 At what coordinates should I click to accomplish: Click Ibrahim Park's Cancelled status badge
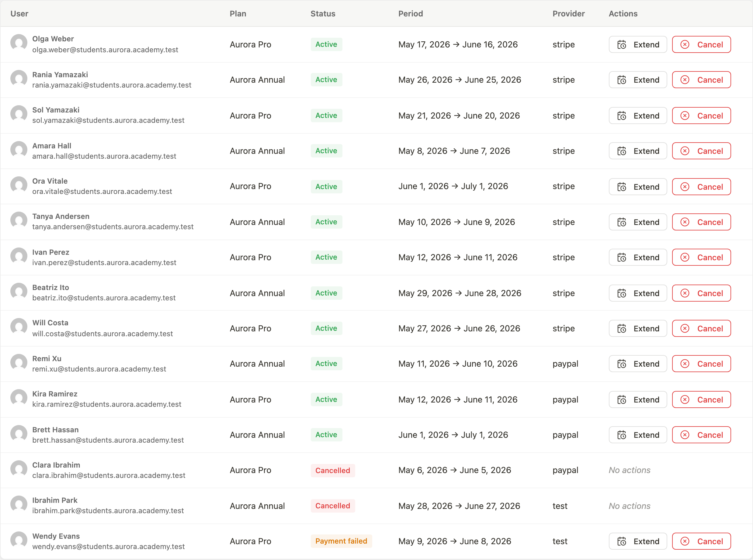(x=333, y=506)
